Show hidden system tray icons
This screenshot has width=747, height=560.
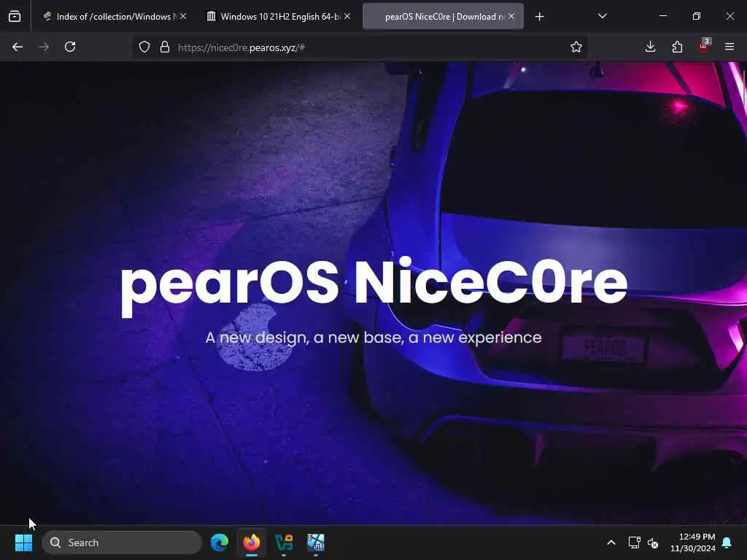coord(611,542)
